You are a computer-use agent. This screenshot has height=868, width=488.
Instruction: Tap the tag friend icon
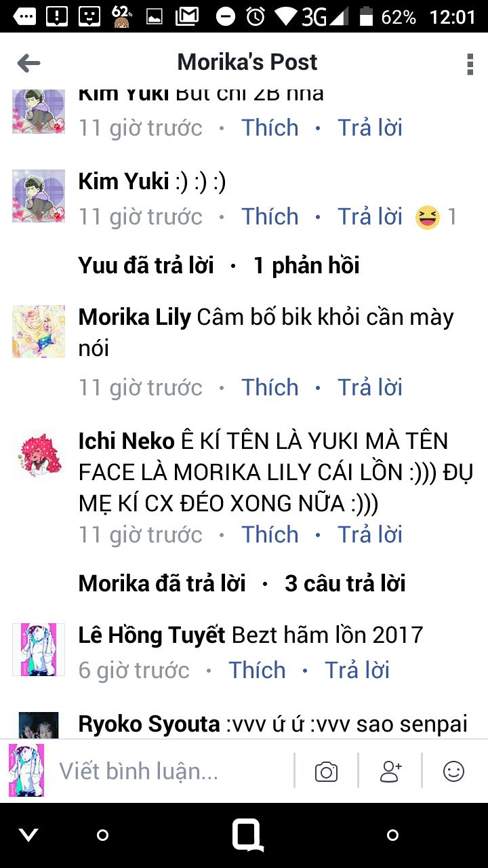click(x=390, y=771)
